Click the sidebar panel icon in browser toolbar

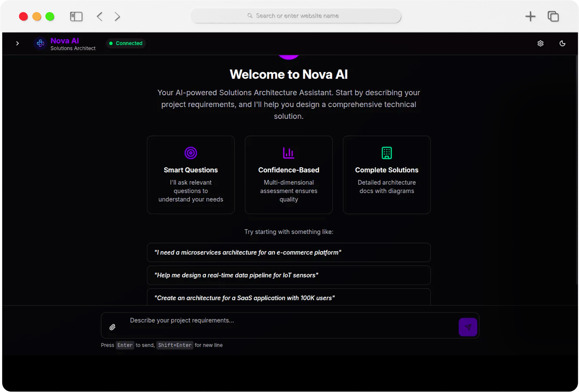(x=76, y=16)
